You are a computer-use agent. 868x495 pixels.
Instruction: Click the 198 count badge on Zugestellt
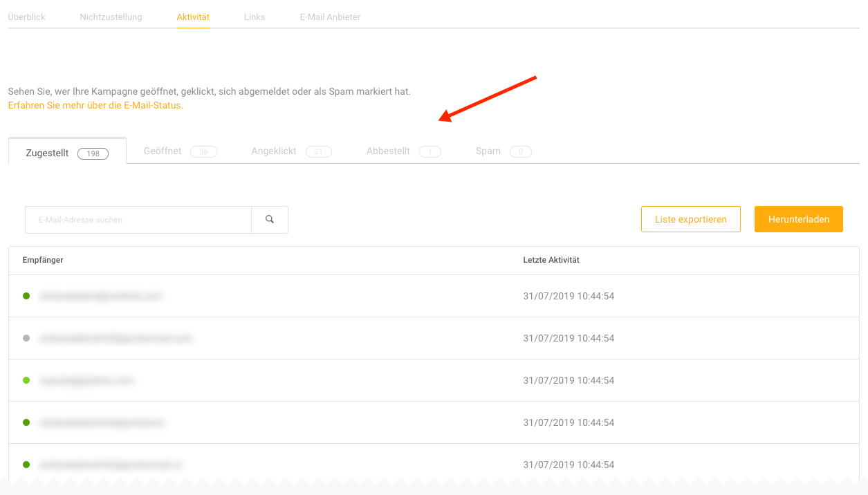tap(93, 153)
